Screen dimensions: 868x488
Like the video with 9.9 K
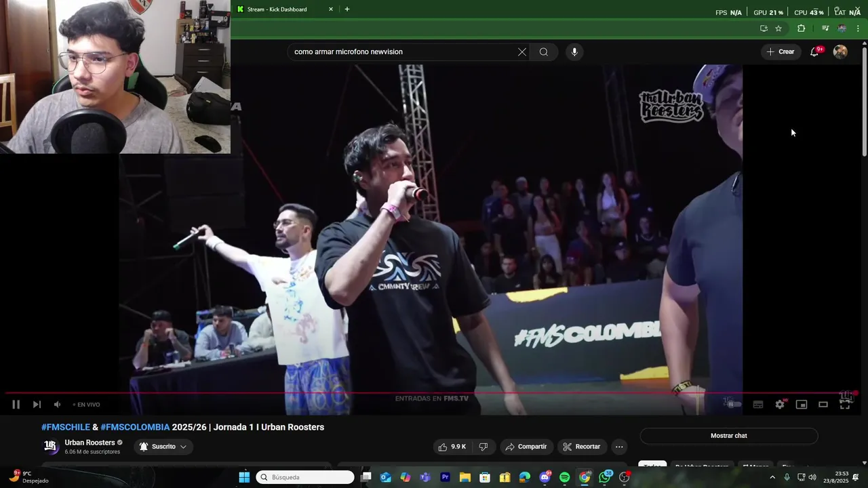point(452,447)
